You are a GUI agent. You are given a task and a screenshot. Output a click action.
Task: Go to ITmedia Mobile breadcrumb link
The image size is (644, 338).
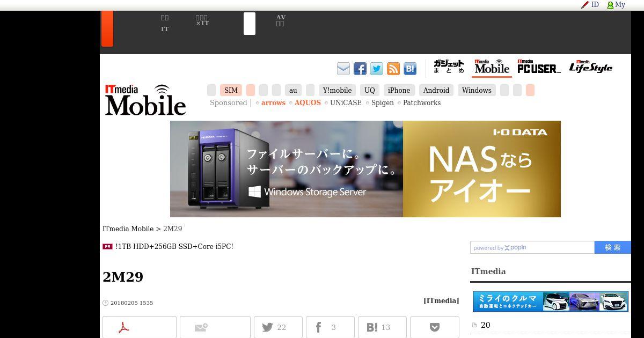pyautogui.click(x=128, y=229)
